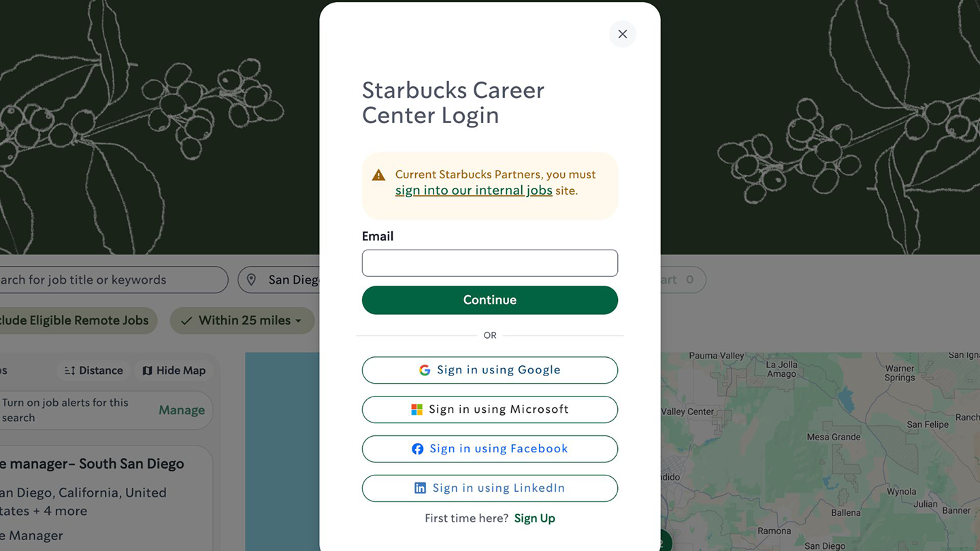Screen dimensions: 980x551
Task: Open the South San Diego manager job listing
Action: point(92,464)
